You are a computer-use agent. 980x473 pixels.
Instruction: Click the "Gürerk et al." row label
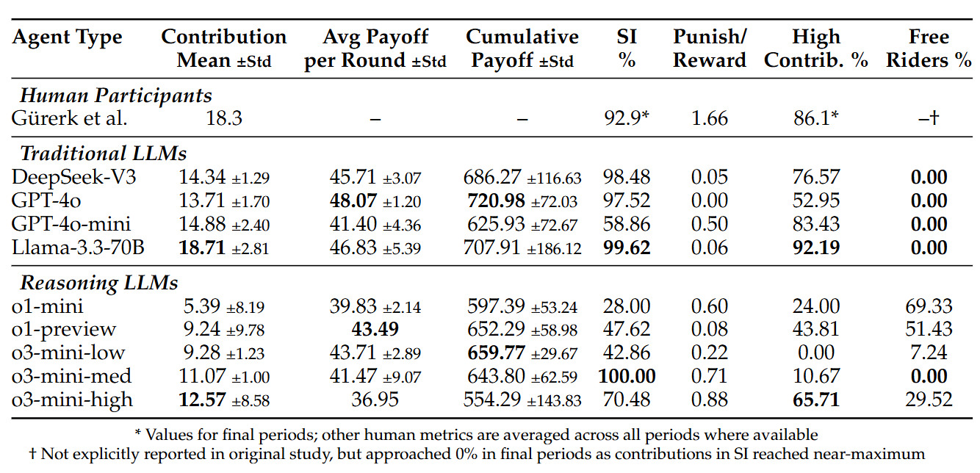pyautogui.click(x=70, y=118)
